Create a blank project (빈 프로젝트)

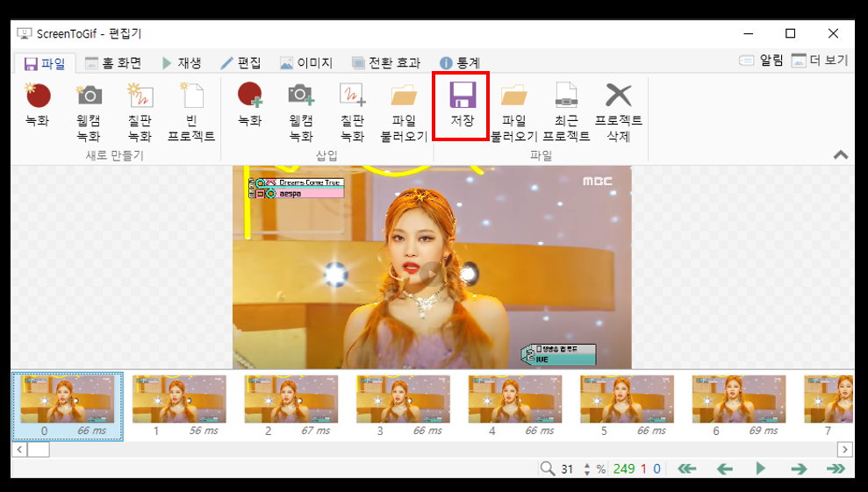[x=191, y=111]
